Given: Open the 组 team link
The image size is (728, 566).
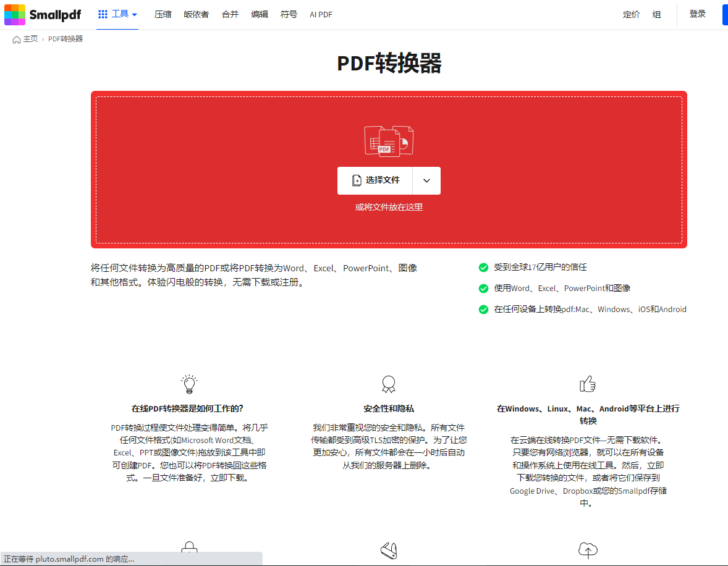Looking at the screenshot, I should tap(656, 14).
